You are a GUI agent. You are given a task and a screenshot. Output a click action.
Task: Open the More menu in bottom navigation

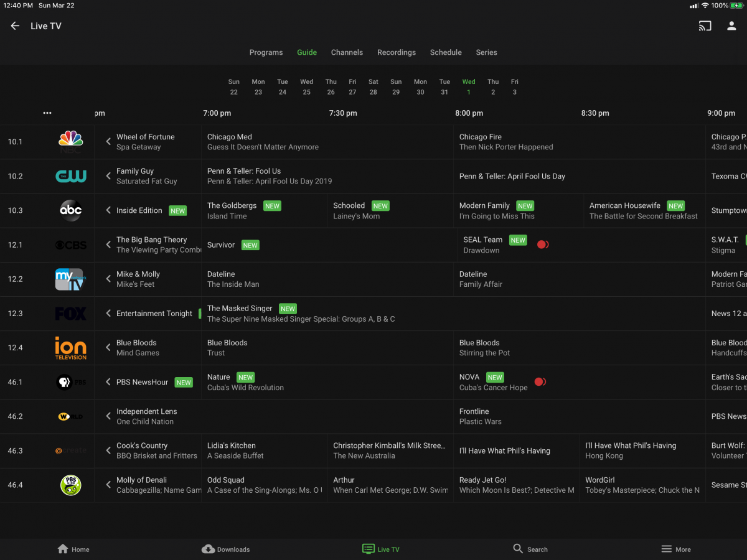[x=676, y=549]
